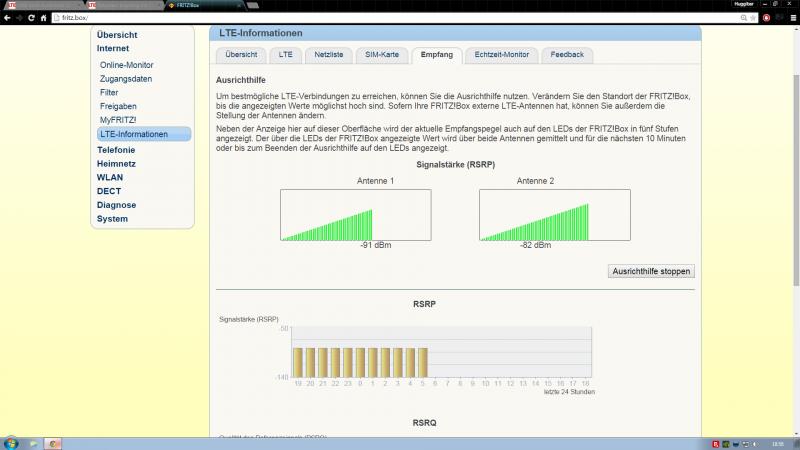Expand the Diagnose menu section

point(116,205)
